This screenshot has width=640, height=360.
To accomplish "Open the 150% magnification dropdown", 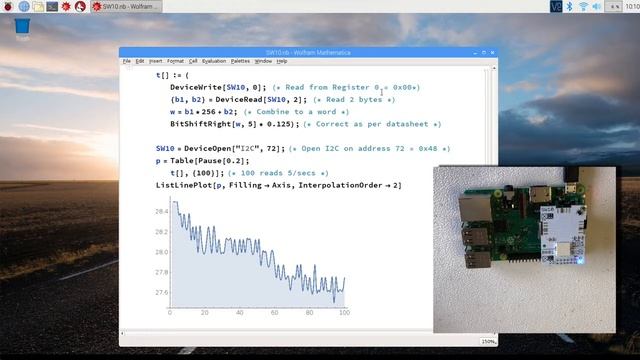I will (489, 341).
